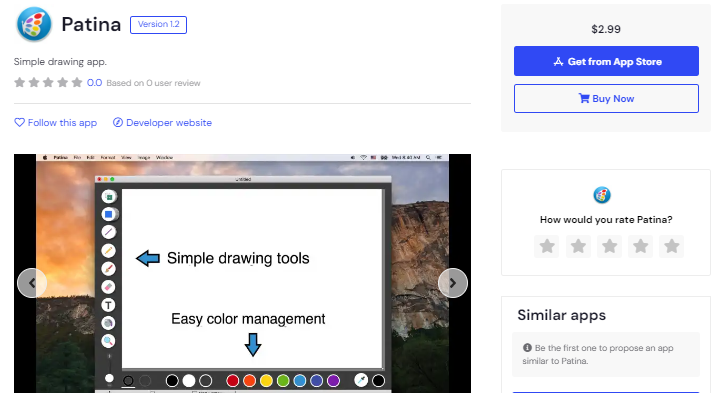Image resolution: width=712 pixels, height=393 pixels.
Task: Open the Apple menu in the screenshot's menu bar
Action: click(x=45, y=158)
